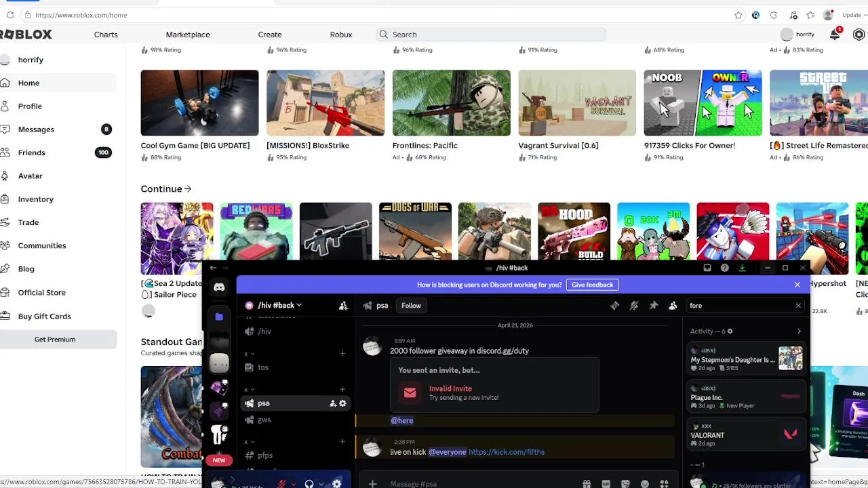Select gws channel in Discord

[296, 420]
